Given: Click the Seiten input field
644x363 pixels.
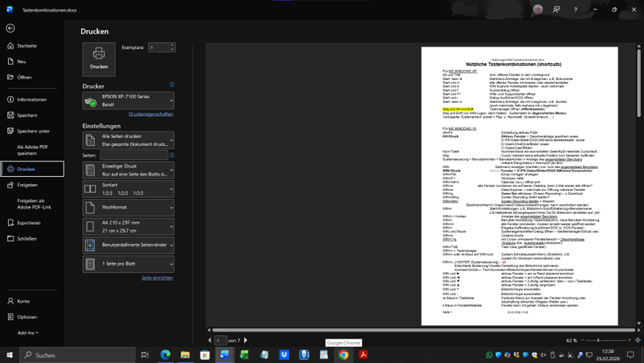Looking at the screenshot, I should (x=134, y=155).
